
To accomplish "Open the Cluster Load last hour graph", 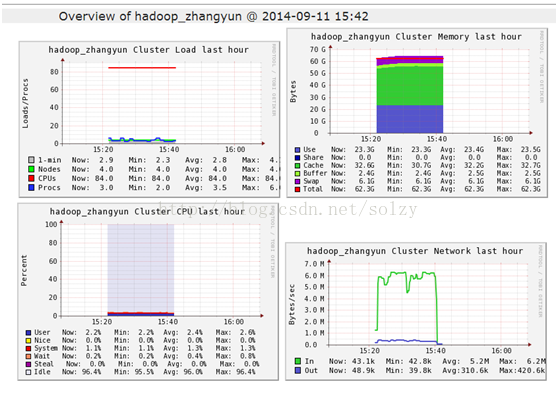I will point(149,119).
